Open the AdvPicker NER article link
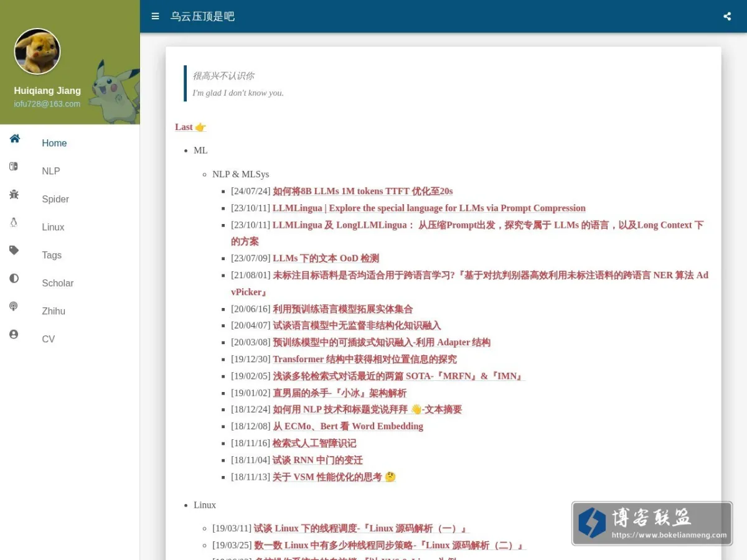This screenshot has width=747, height=560. pyautogui.click(x=469, y=283)
